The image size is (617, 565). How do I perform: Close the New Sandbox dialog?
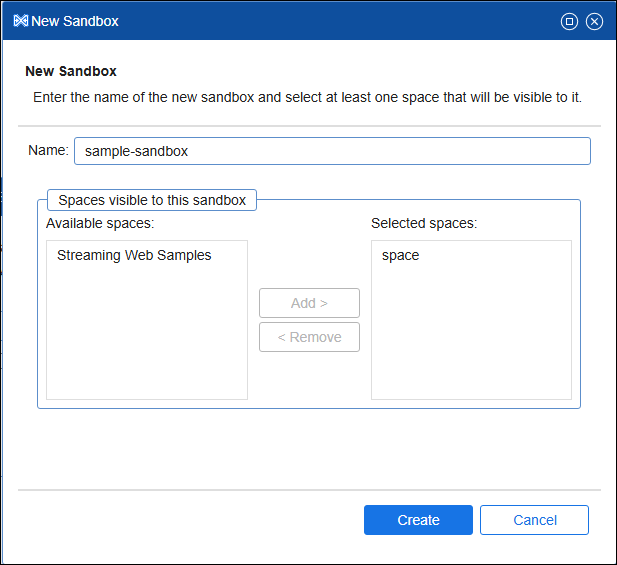point(594,21)
